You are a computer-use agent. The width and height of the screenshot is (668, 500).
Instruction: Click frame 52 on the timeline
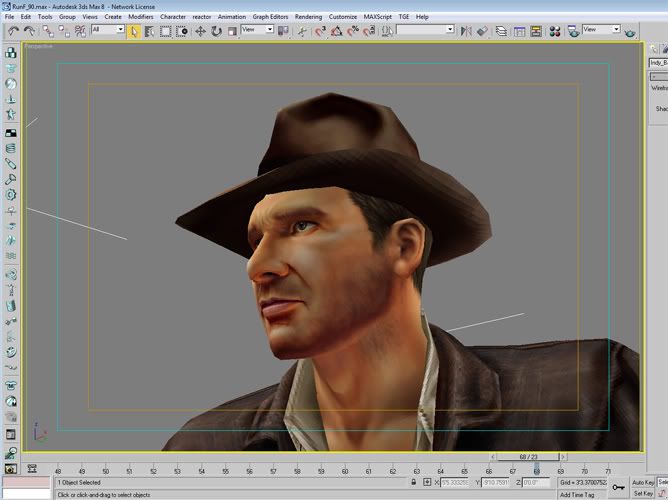coord(153,471)
